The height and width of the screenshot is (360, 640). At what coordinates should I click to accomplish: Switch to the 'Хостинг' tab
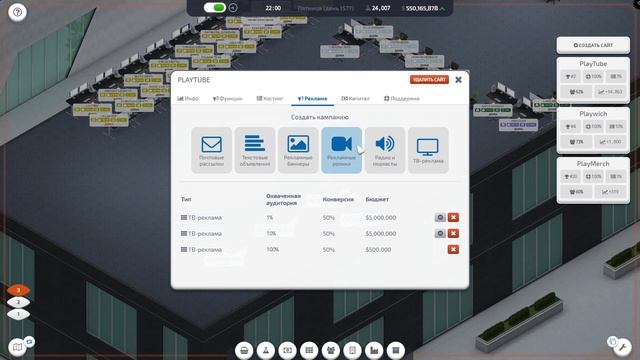[270, 99]
